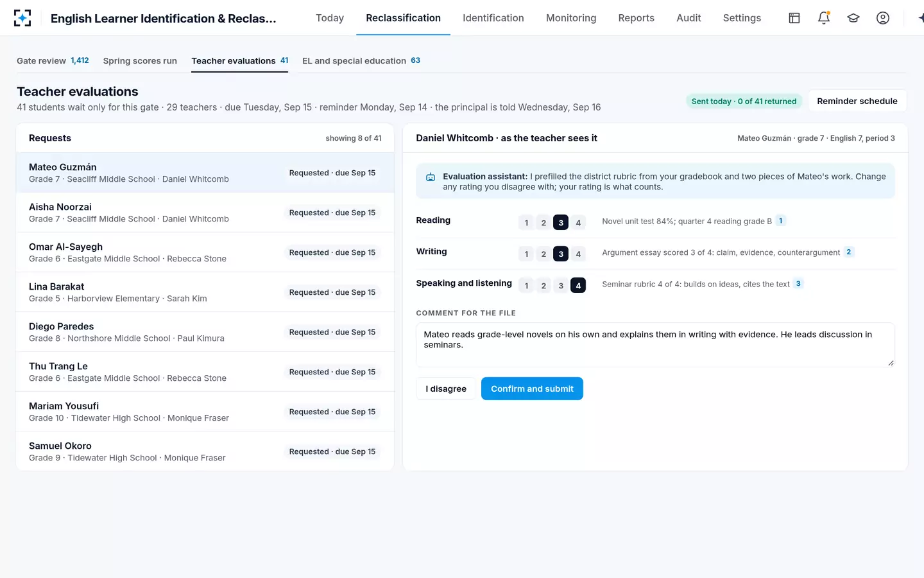Click the app logo icon
Viewport: 924px width, 578px height.
click(x=22, y=18)
